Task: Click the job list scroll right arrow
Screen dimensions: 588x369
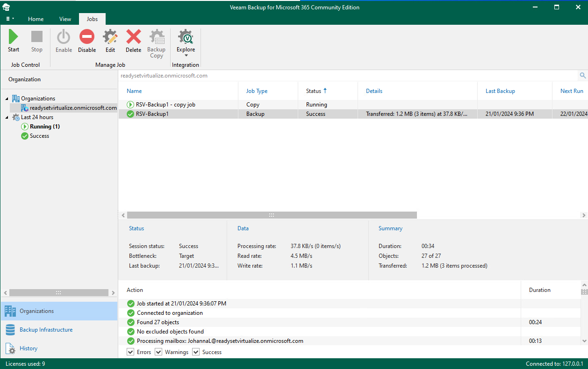Action: tap(583, 215)
